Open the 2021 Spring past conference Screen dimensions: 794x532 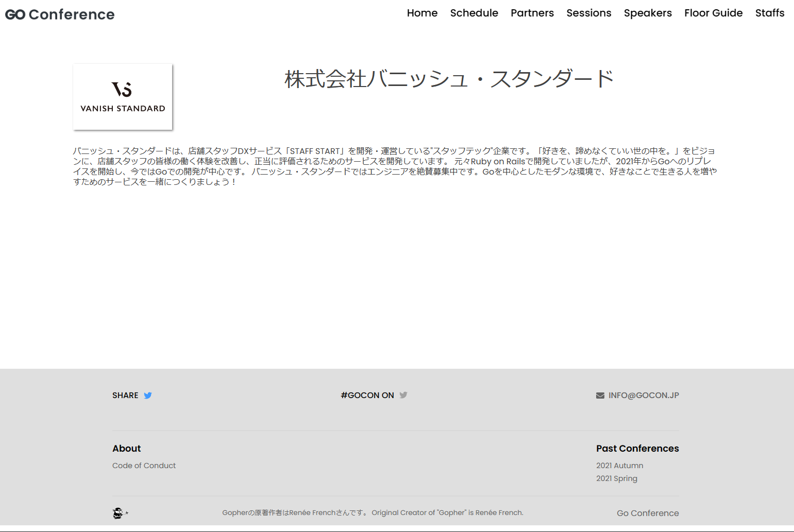pyautogui.click(x=617, y=478)
